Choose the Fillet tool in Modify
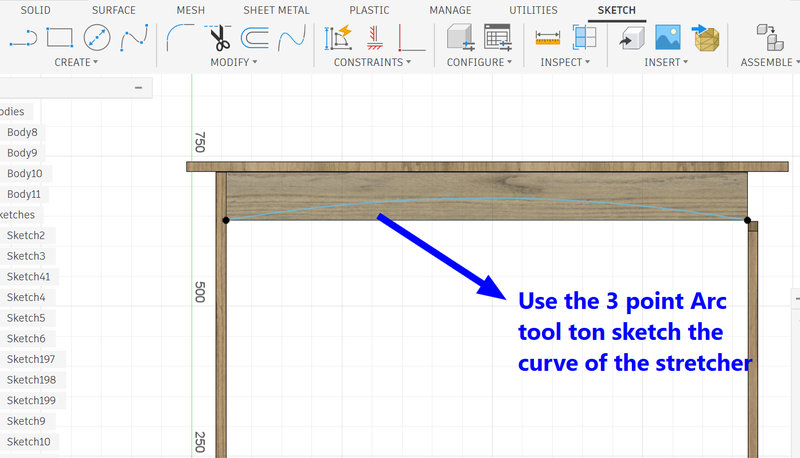This screenshot has height=458, width=800. (x=181, y=38)
